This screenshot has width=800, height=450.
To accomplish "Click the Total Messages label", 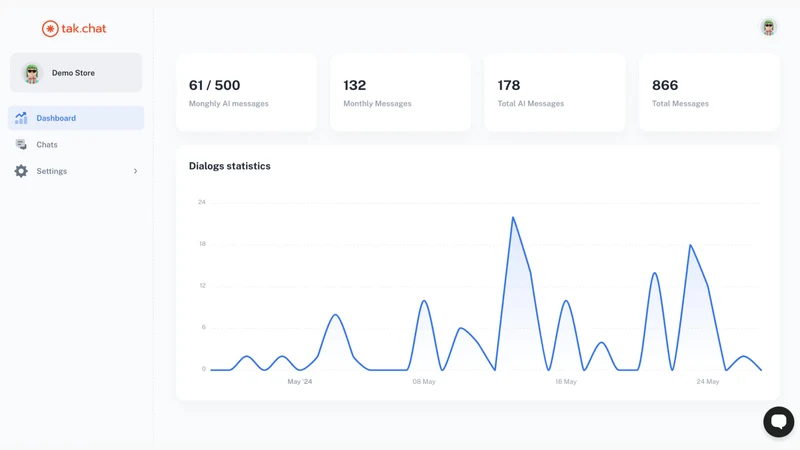I will 680,104.
